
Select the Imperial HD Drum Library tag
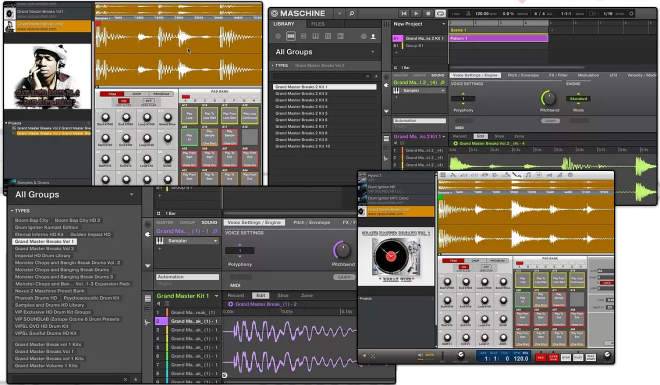coord(43,256)
